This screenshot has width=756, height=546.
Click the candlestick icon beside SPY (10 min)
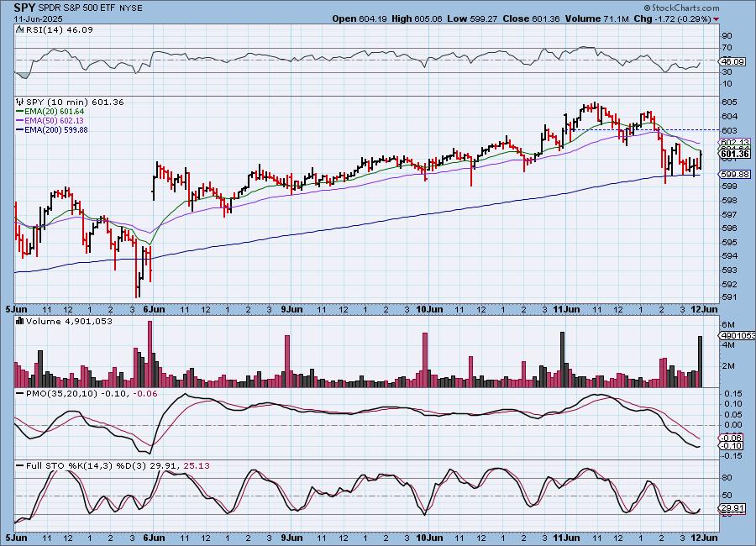pos(20,102)
